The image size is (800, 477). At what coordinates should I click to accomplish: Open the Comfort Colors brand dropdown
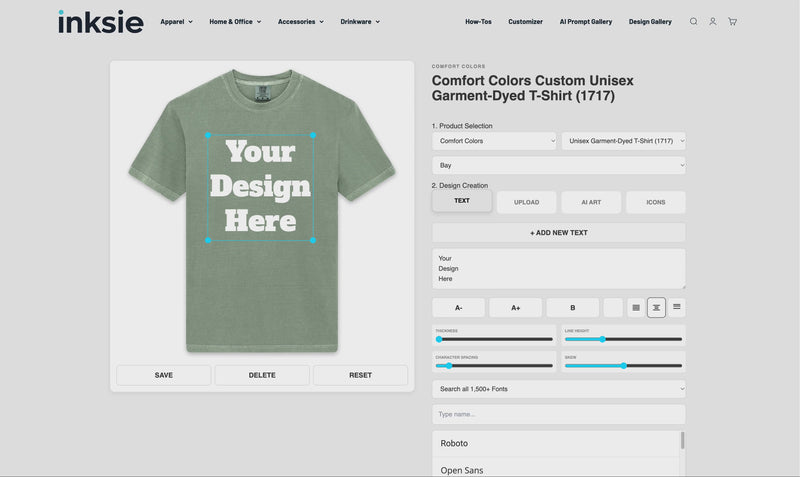click(x=494, y=141)
